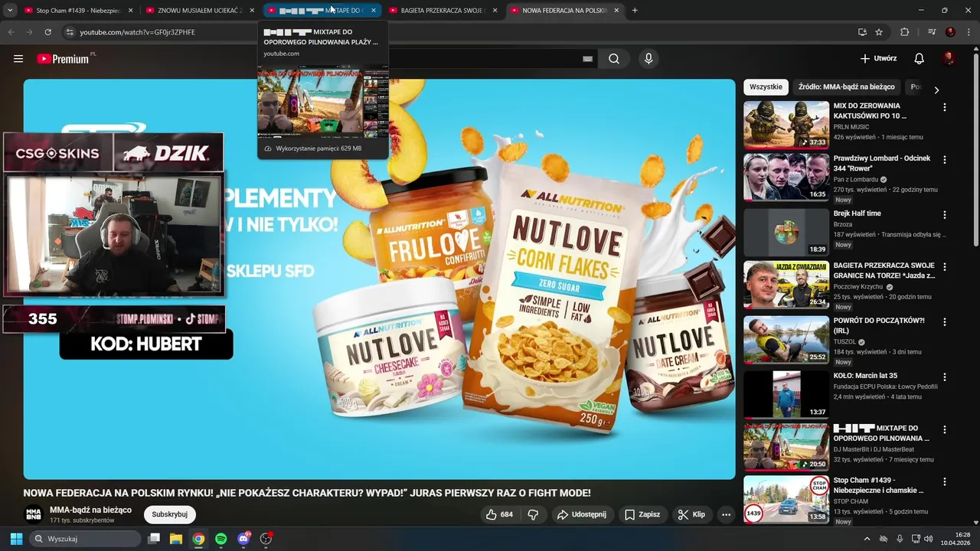Image resolution: width=980 pixels, height=551 pixels.
Task: Switch to BAGIETA PRZEKRACZA SWOJE tab
Action: tap(442, 11)
